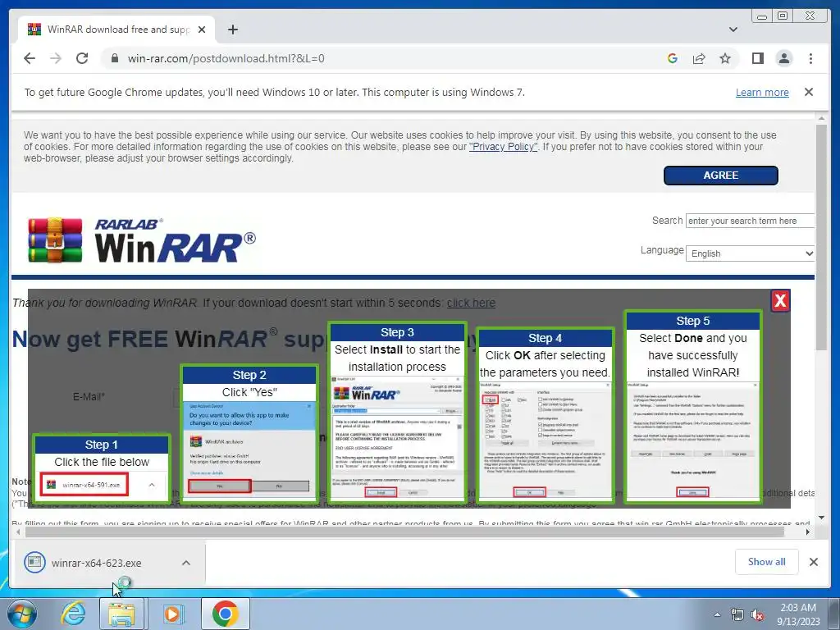Dismiss the Chrome update notice
This screenshot has width=840, height=630.
[x=809, y=92]
